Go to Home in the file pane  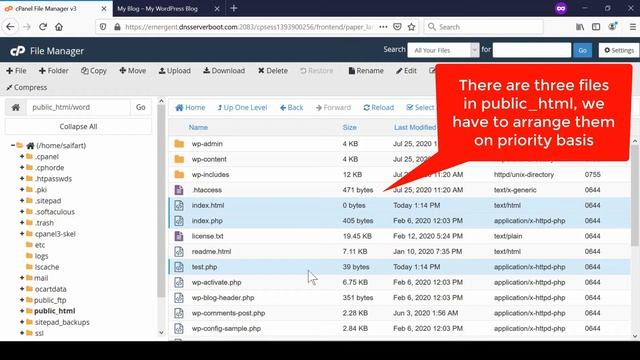[x=190, y=108]
